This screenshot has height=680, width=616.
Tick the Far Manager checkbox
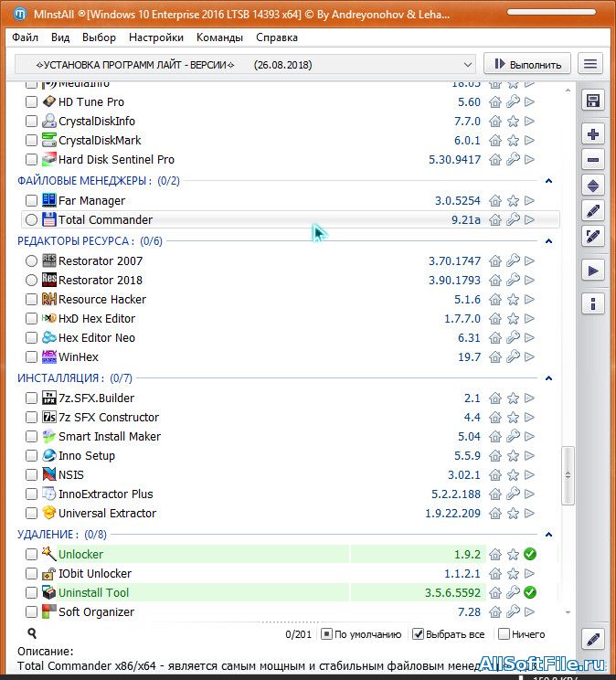(31, 201)
